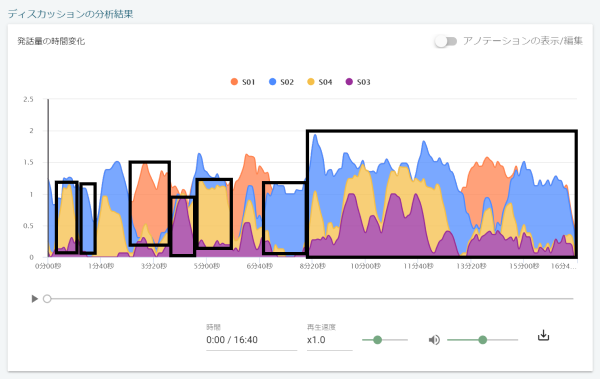The height and width of the screenshot is (379, 600).
Task: Seek to the middle of playback timeline
Action: point(310,299)
